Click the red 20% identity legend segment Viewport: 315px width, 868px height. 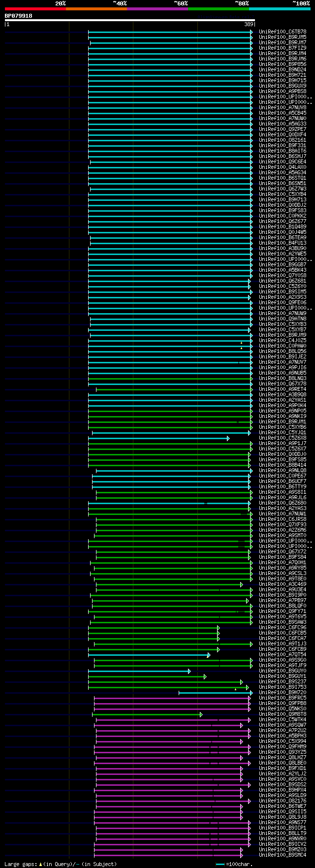(35, 9)
